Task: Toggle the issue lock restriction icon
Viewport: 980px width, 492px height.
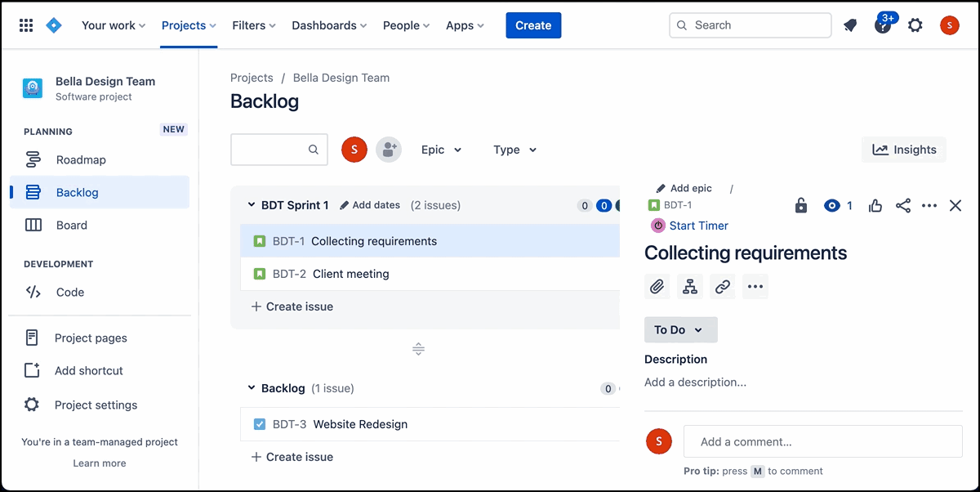Action: point(800,206)
